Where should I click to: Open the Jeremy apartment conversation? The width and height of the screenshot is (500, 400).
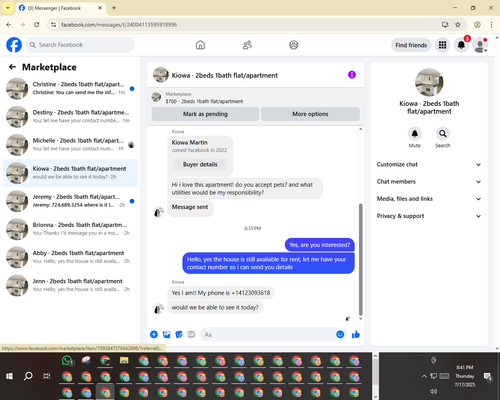pos(70,201)
